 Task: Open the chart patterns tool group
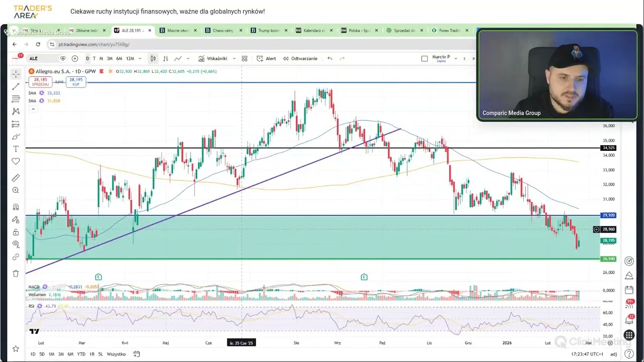coord(16,111)
